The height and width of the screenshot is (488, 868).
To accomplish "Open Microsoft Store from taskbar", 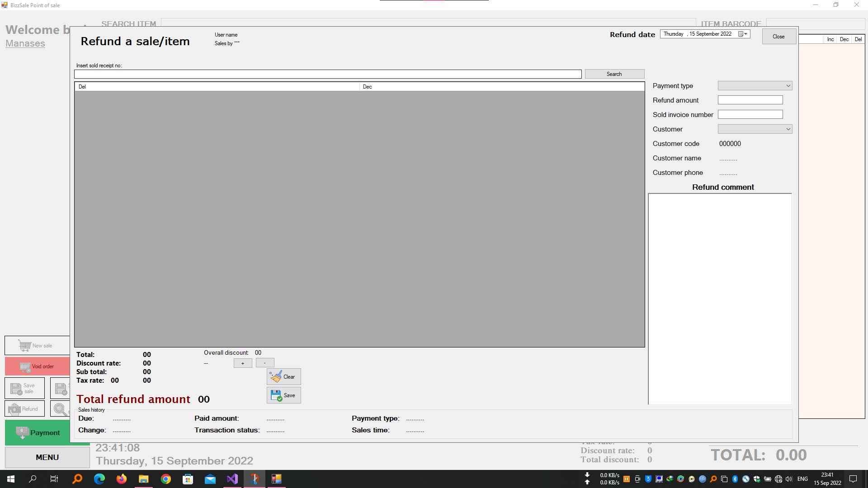I will point(188,479).
